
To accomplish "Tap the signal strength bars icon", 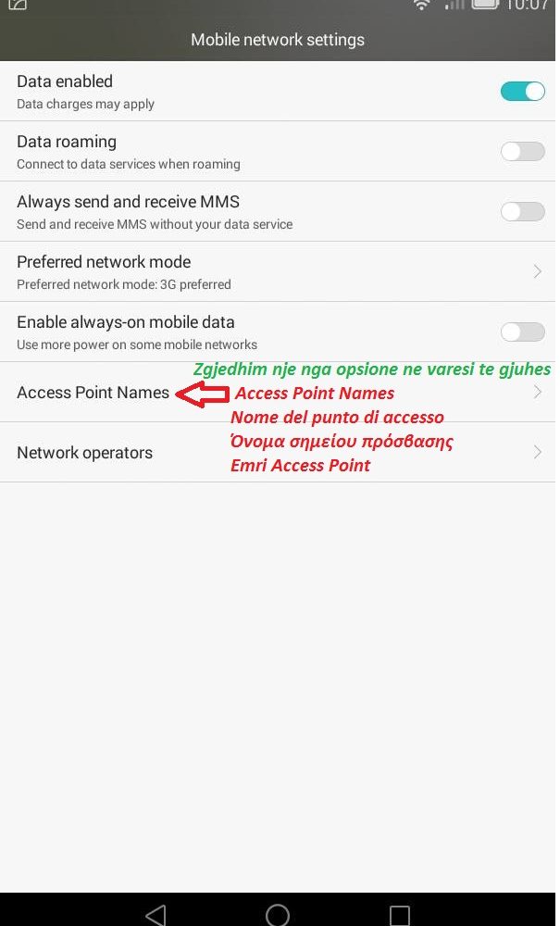I will [x=454, y=5].
